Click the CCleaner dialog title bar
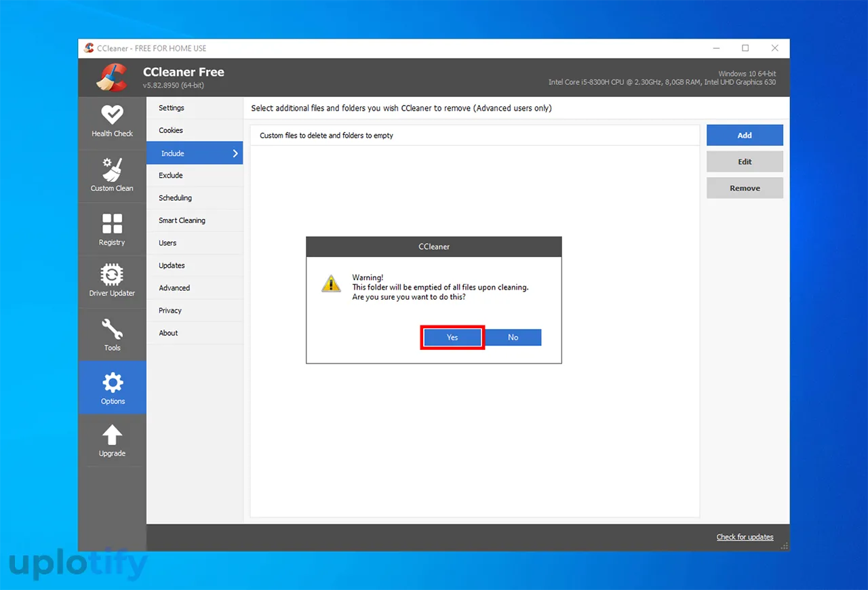 point(434,247)
